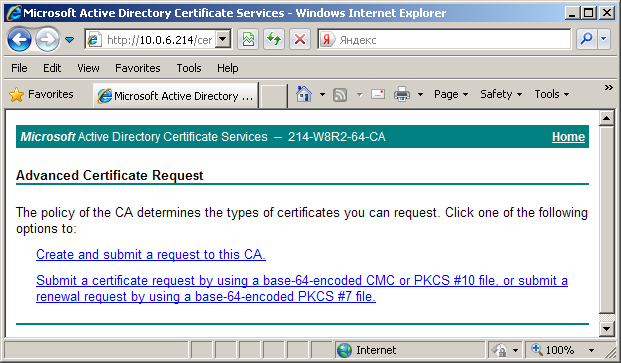Open a new blank tab
Image resolution: width=621 pixels, height=363 pixels.
tap(273, 96)
